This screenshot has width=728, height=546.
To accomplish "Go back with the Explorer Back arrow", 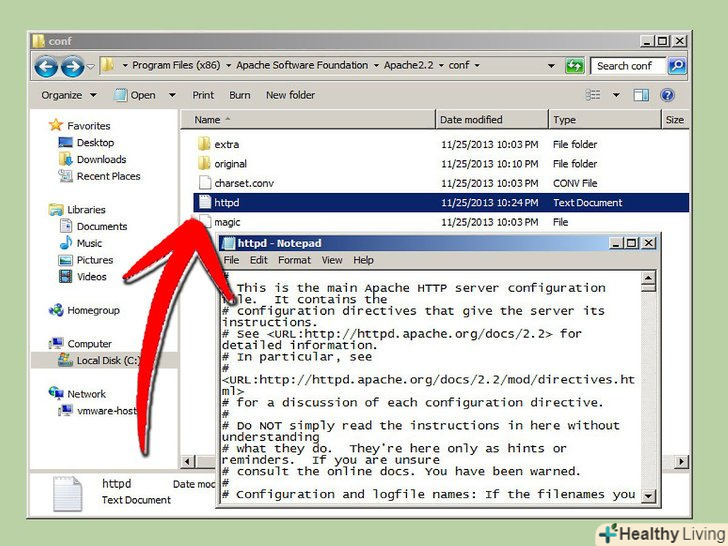I will coord(46,66).
